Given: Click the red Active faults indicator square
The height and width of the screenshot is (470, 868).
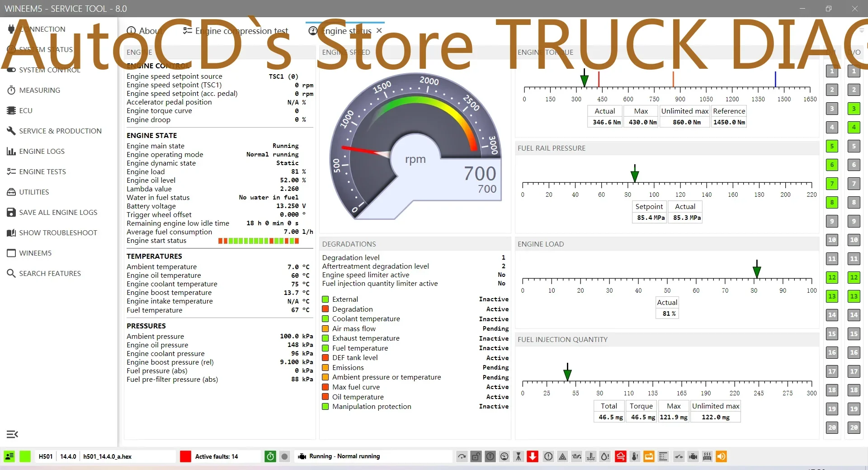Looking at the screenshot, I should click(185, 456).
